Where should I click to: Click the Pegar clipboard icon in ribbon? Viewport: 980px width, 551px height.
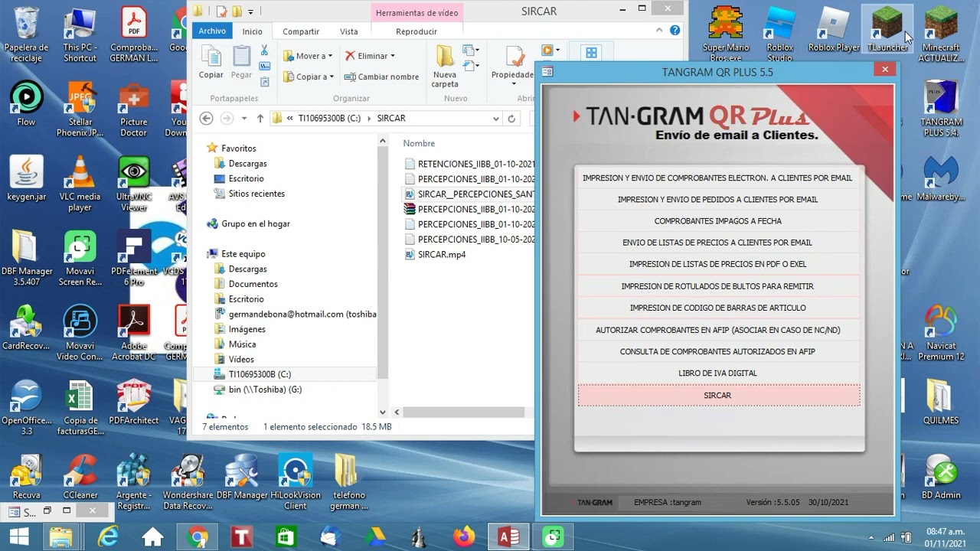241,62
